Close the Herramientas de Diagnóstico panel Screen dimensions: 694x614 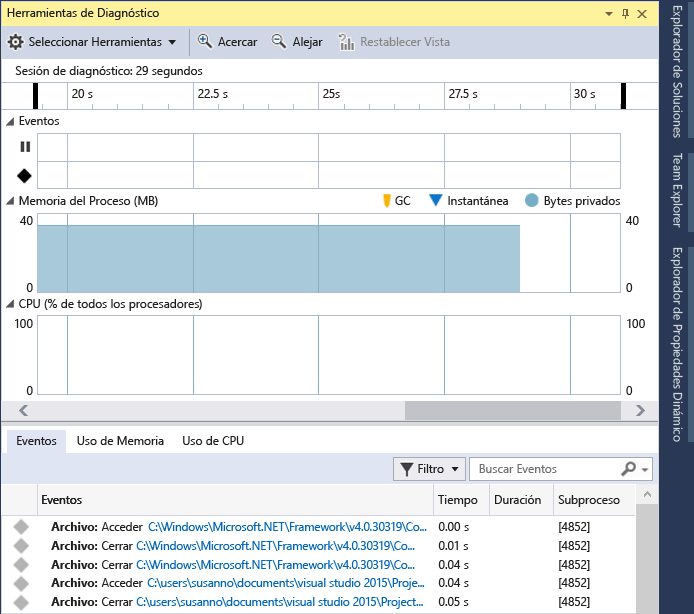pos(642,14)
